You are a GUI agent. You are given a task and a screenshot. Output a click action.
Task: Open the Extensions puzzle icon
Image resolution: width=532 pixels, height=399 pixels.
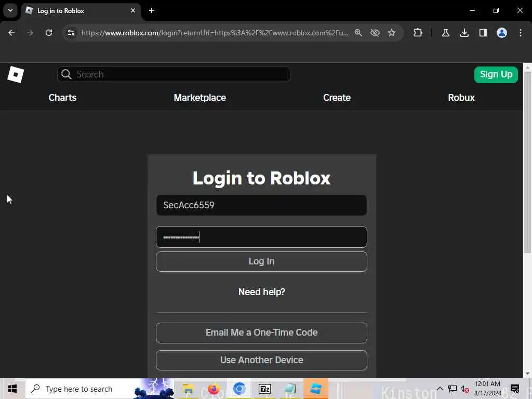418,33
